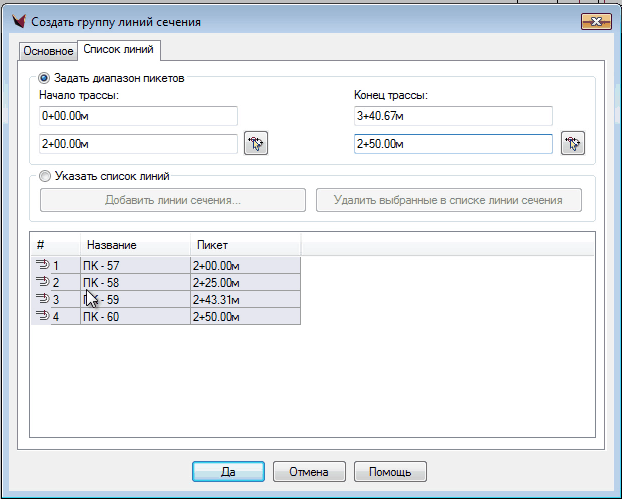Click sample line icon in row 3
Screen dimensions: 622x499
(42, 299)
